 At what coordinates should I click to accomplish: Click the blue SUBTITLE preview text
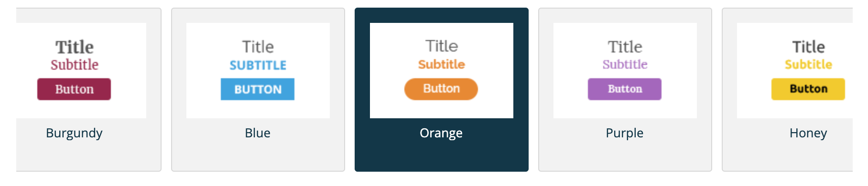pyautogui.click(x=258, y=65)
